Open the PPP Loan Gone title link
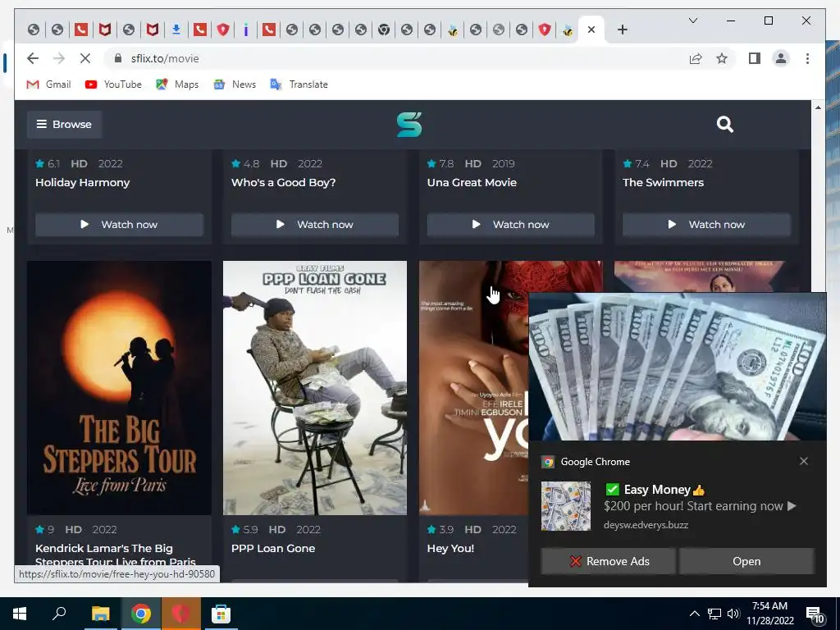Viewport: 840px width, 630px height. pyautogui.click(x=273, y=548)
